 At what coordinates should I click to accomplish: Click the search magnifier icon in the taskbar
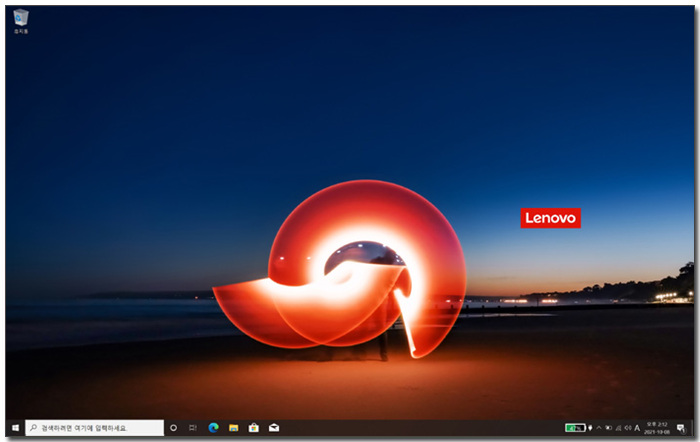click(x=34, y=427)
